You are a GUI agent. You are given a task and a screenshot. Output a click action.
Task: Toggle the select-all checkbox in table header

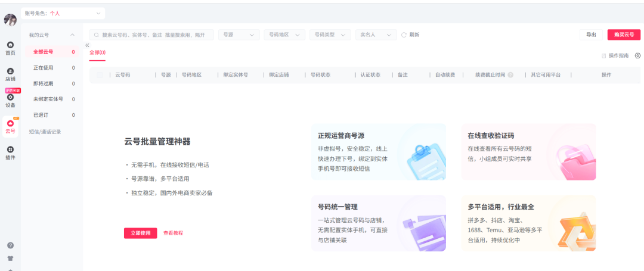(100, 75)
